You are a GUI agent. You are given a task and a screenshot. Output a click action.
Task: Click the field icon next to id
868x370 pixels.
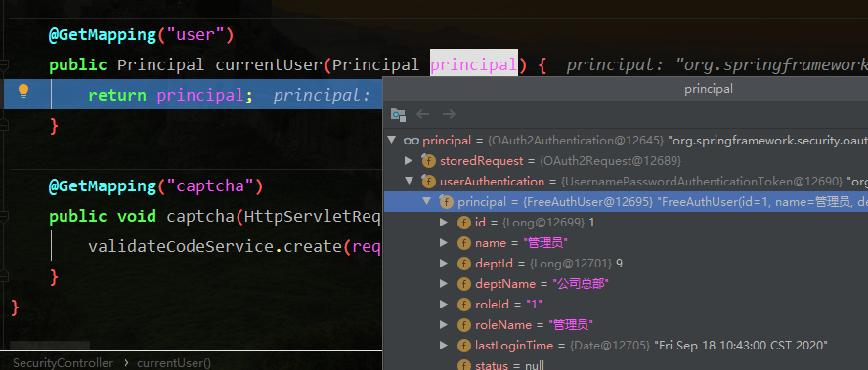tap(464, 223)
